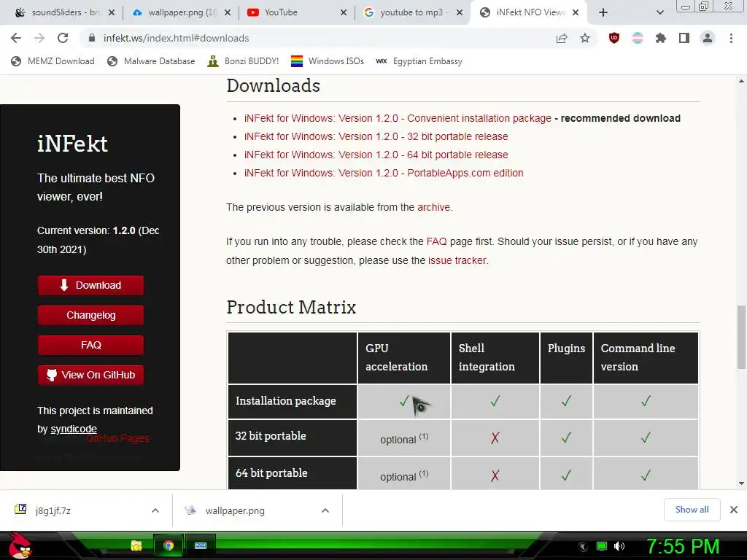Click the scrollbar up arrow
The image size is (747, 560).
[741, 82]
